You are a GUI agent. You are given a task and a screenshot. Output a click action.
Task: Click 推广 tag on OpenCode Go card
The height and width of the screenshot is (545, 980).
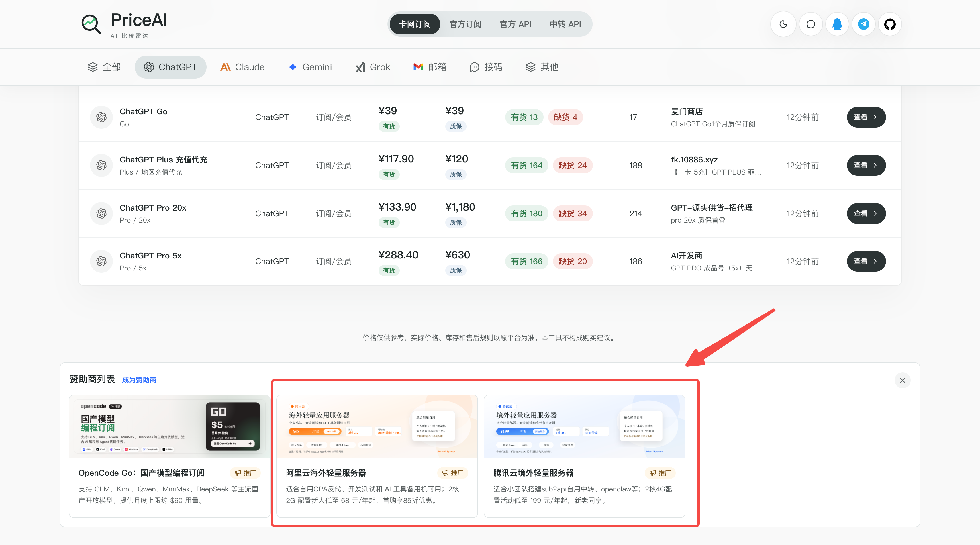click(245, 473)
